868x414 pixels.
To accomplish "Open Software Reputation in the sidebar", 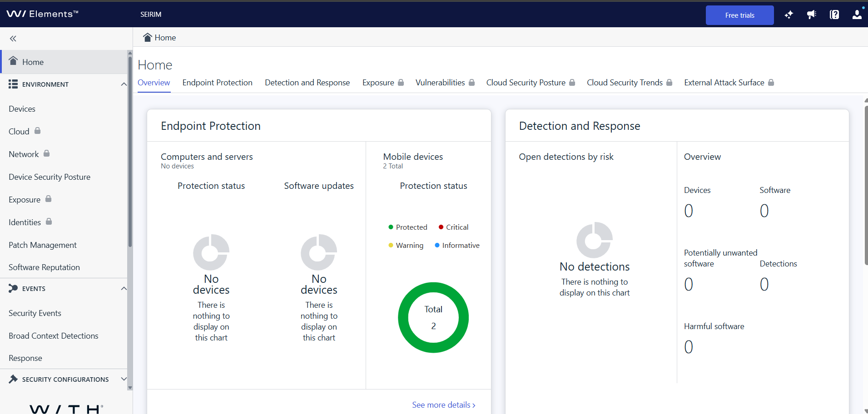I will (44, 267).
